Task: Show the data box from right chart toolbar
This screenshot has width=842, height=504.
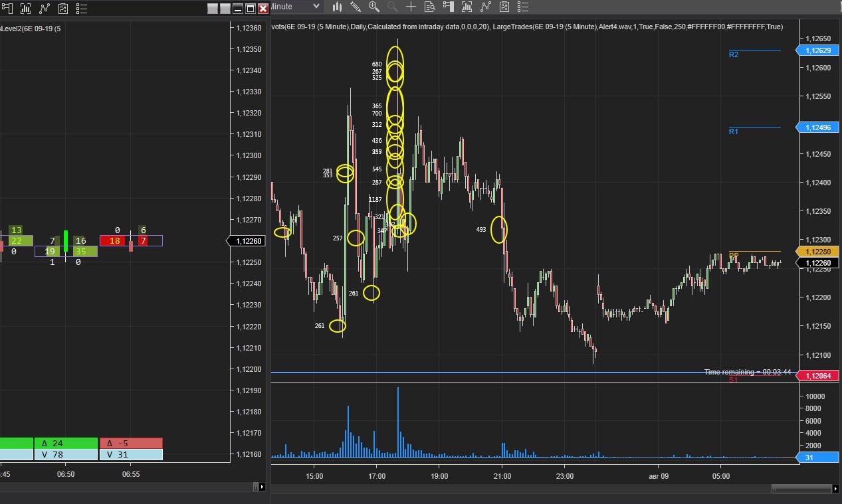Action: (x=429, y=7)
